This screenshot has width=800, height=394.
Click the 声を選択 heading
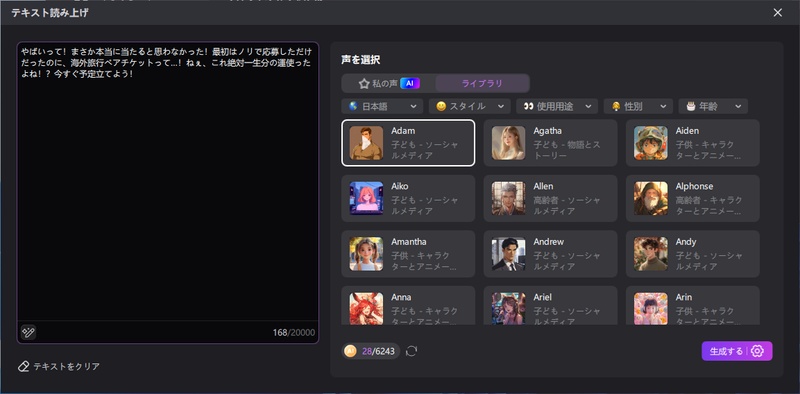[x=360, y=60]
